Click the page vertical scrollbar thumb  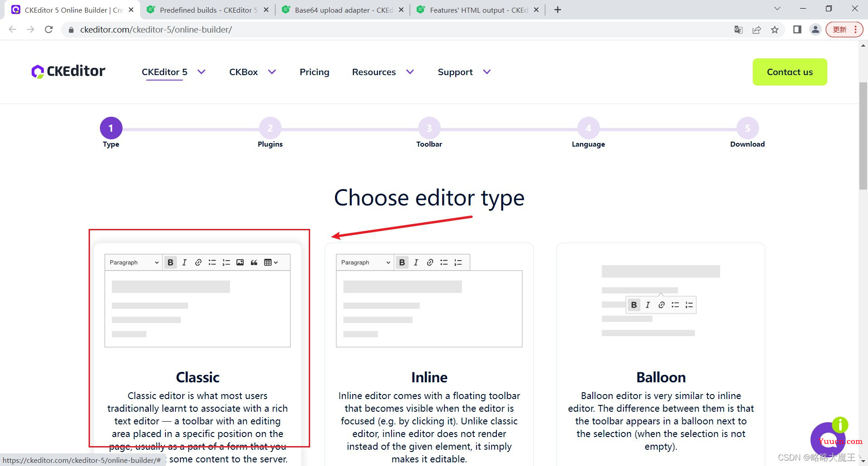863,136
